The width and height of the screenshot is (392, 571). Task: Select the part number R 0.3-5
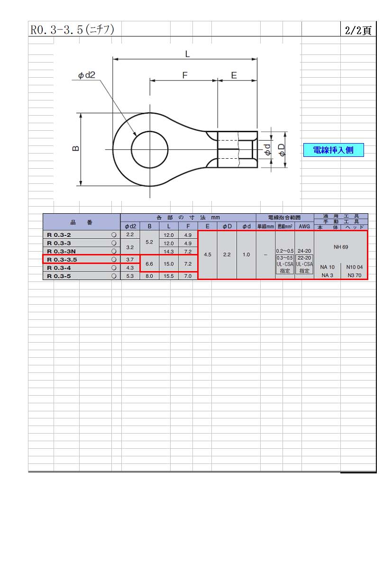tap(59, 275)
